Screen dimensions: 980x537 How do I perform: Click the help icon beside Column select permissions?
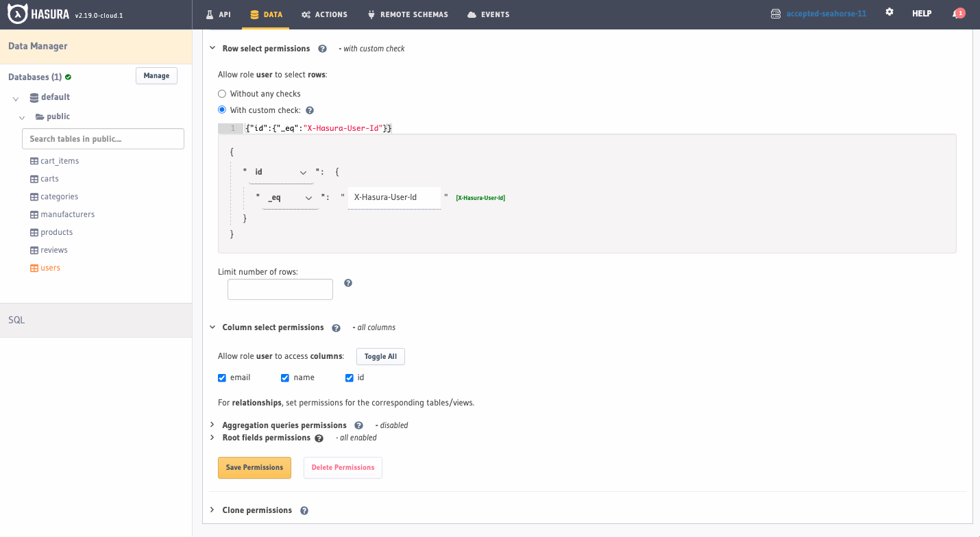336,327
